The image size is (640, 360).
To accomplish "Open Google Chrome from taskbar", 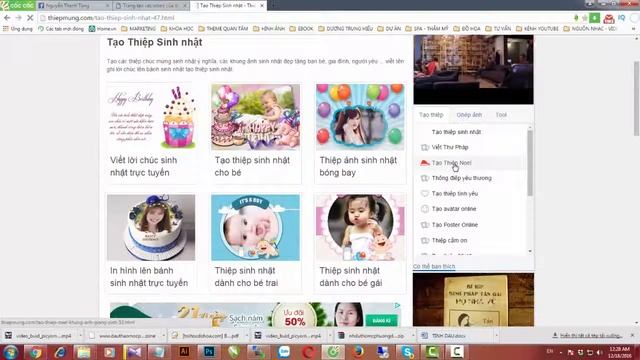I will click(x=35, y=352).
